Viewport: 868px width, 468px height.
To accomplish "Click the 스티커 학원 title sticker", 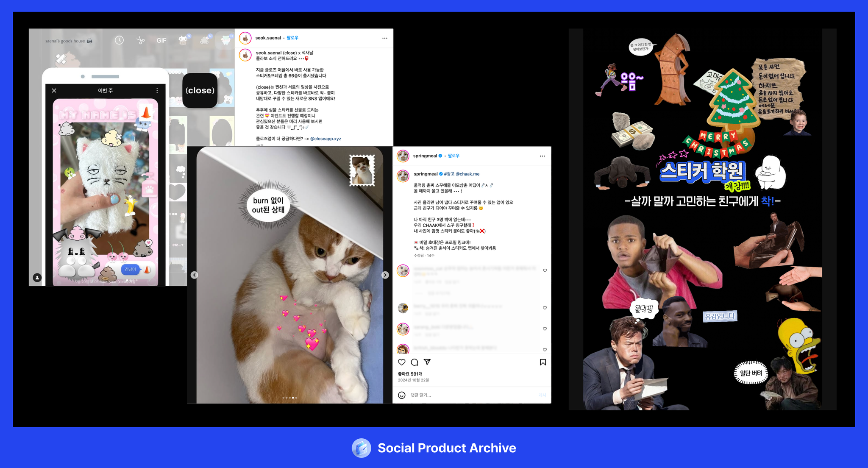I will tap(702, 171).
